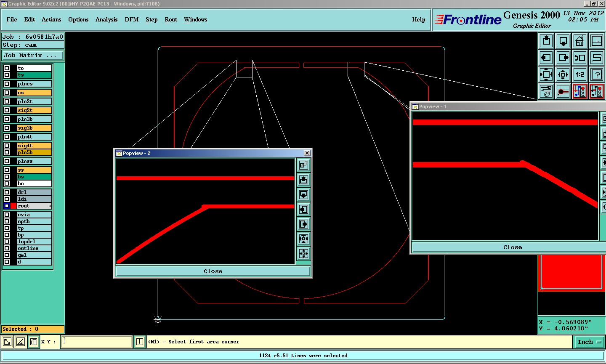
Task: Click the angle-length coordinate mode icon
Action: coord(20,342)
